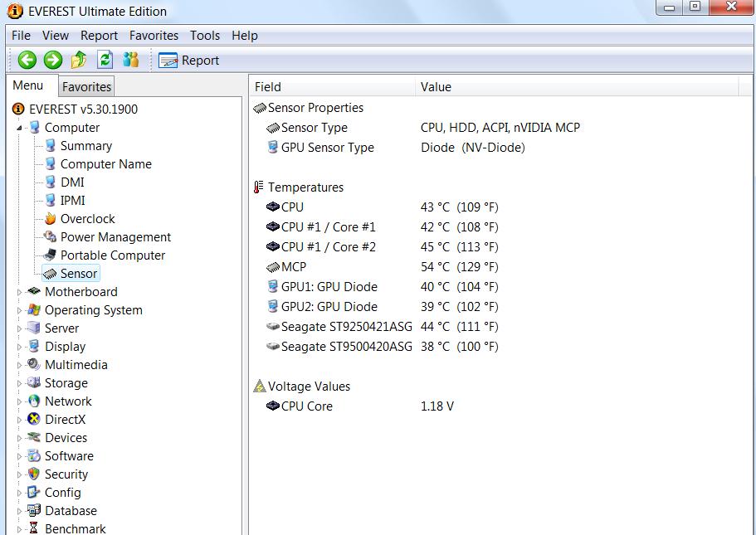Expand the Multimedia tree node
This screenshot has width=756, height=535.
tap(19, 365)
